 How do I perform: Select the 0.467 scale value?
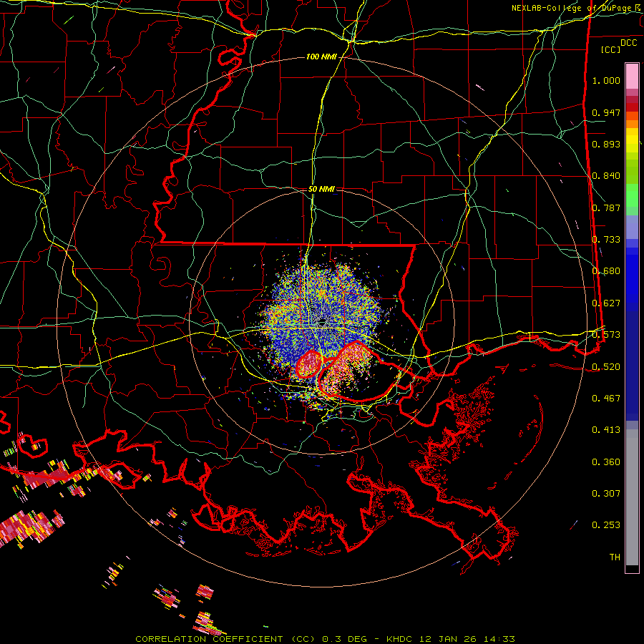pos(606,399)
